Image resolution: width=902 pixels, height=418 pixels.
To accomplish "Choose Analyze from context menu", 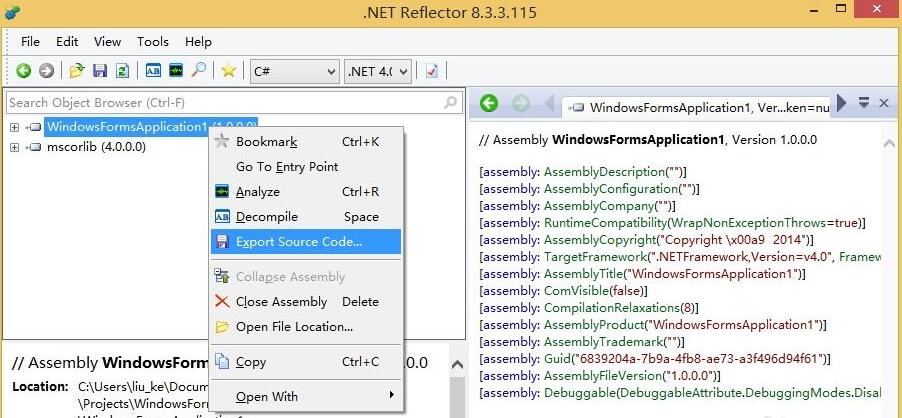I will (306, 191).
